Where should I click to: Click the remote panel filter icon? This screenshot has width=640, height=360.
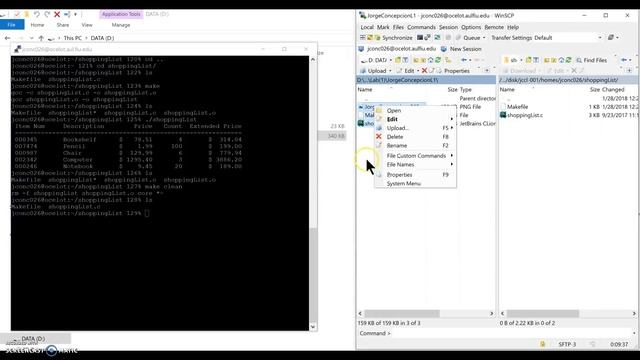point(536,60)
